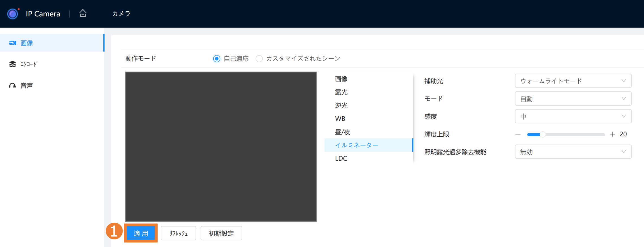644x247 pixels.
Task: Click the リフレッシュ button
Action: (x=178, y=233)
